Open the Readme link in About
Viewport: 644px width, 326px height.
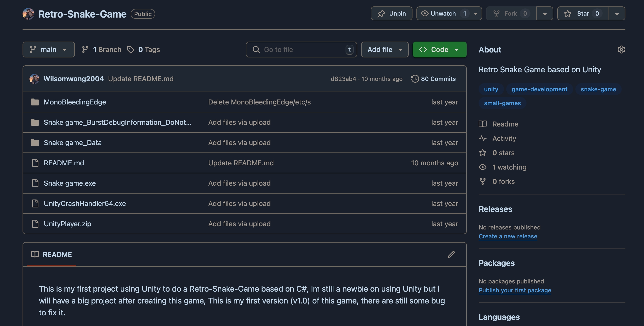[498, 124]
